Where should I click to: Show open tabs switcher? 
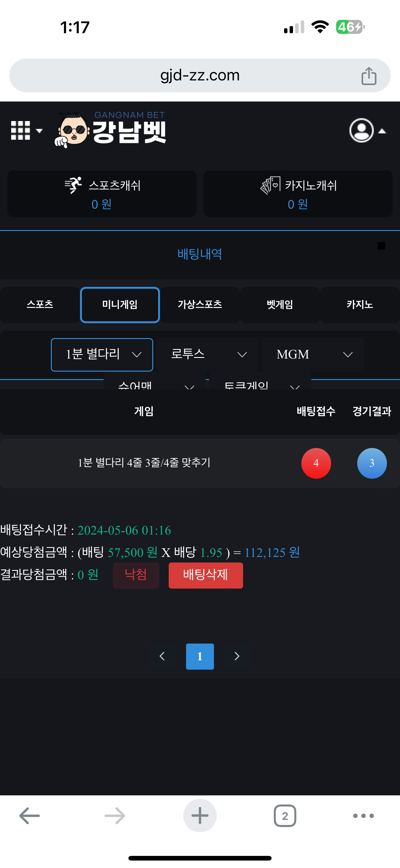click(x=285, y=816)
